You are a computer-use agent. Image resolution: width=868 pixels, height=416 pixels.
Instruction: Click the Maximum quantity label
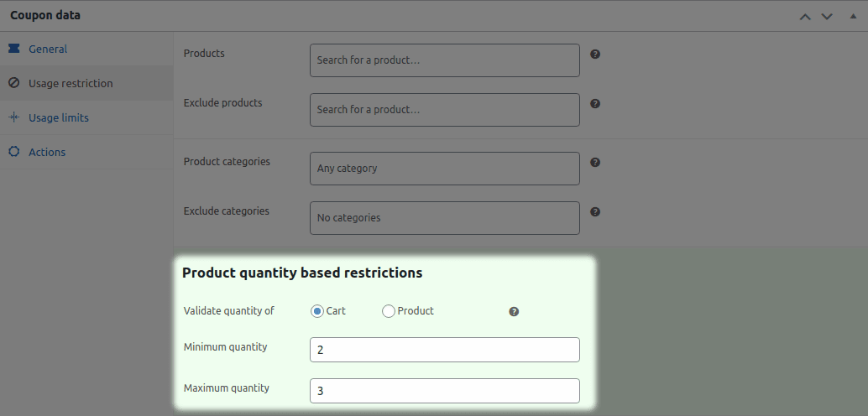227,388
